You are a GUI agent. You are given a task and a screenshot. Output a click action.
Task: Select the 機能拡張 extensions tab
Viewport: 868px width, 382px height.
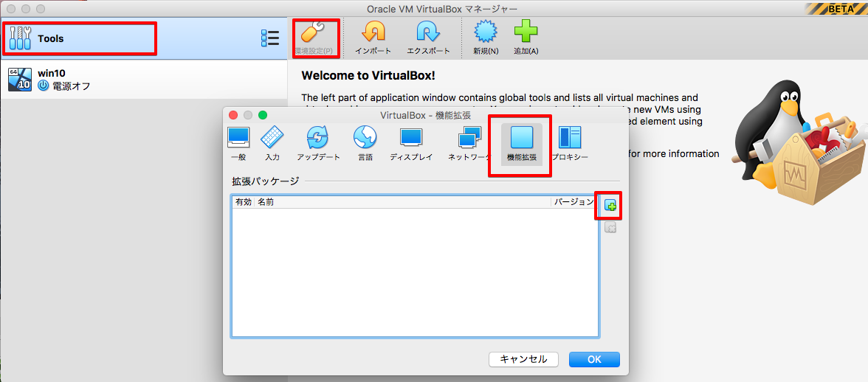point(521,144)
